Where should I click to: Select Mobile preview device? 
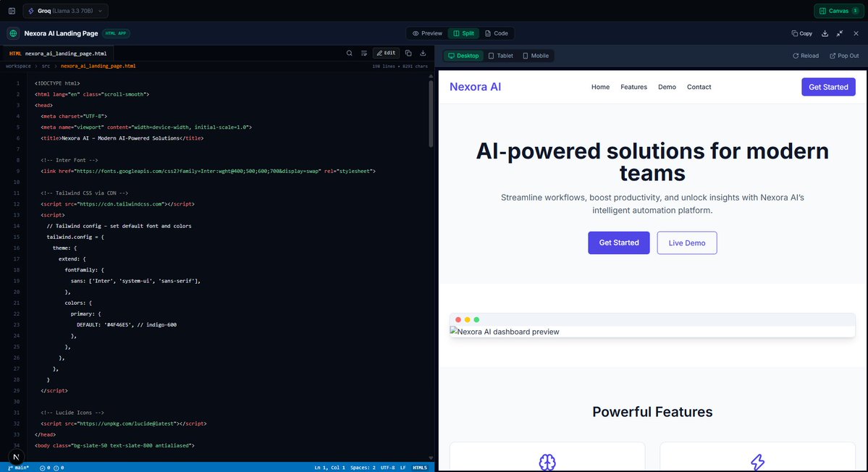pyautogui.click(x=536, y=55)
